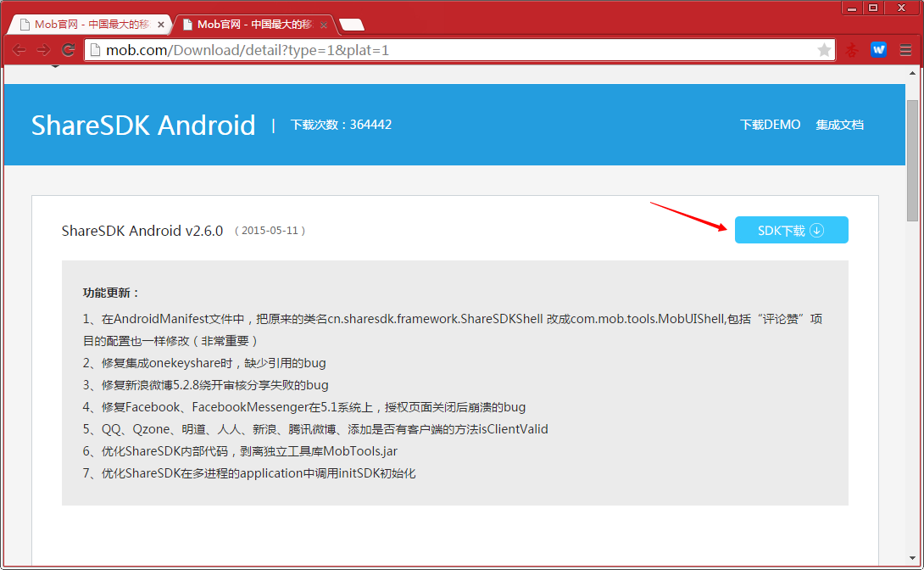This screenshot has height=570, width=924.
Task: Maximize the browser window
Action: 873,8
